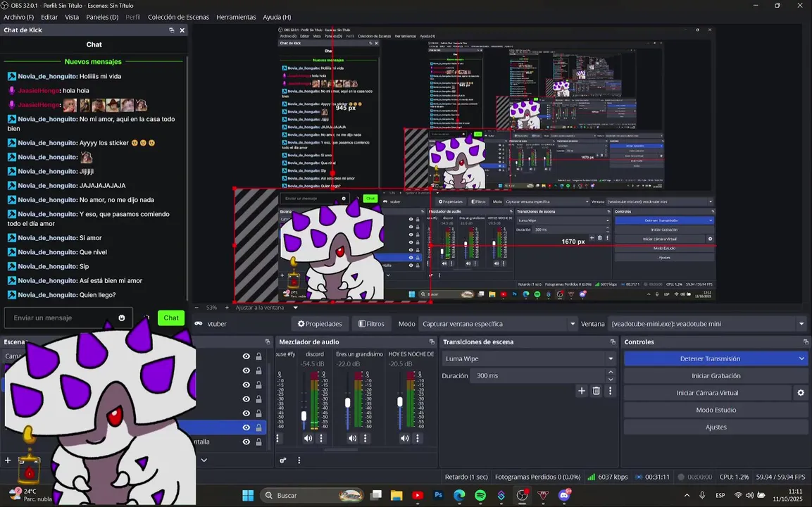Move source down with the chevron arrow
The width and height of the screenshot is (812, 507).
point(204,460)
